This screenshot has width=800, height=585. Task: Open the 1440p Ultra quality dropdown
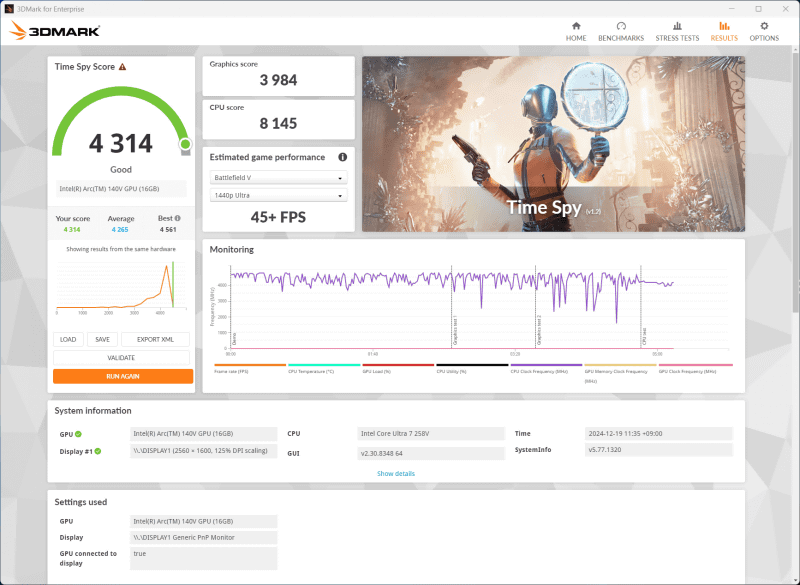pos(279,195)
